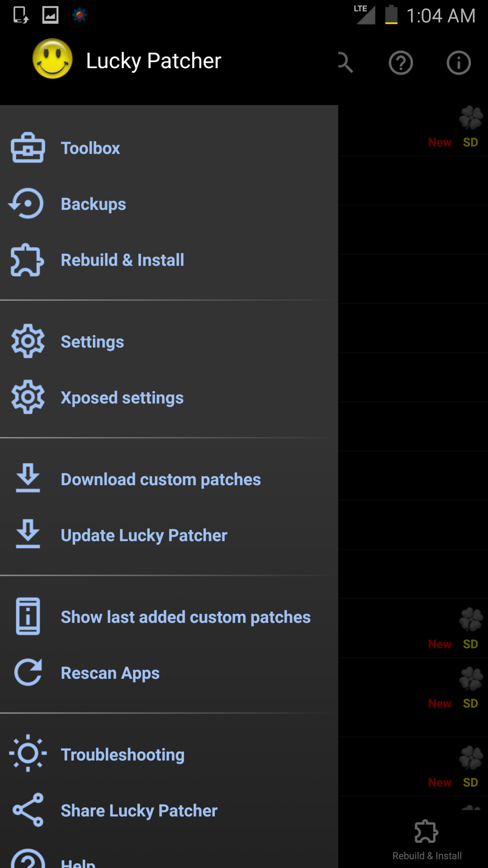Tap the Rescan Apps refresh icon
This screenshot has width=488, height=868.
(x=28, y=673)
